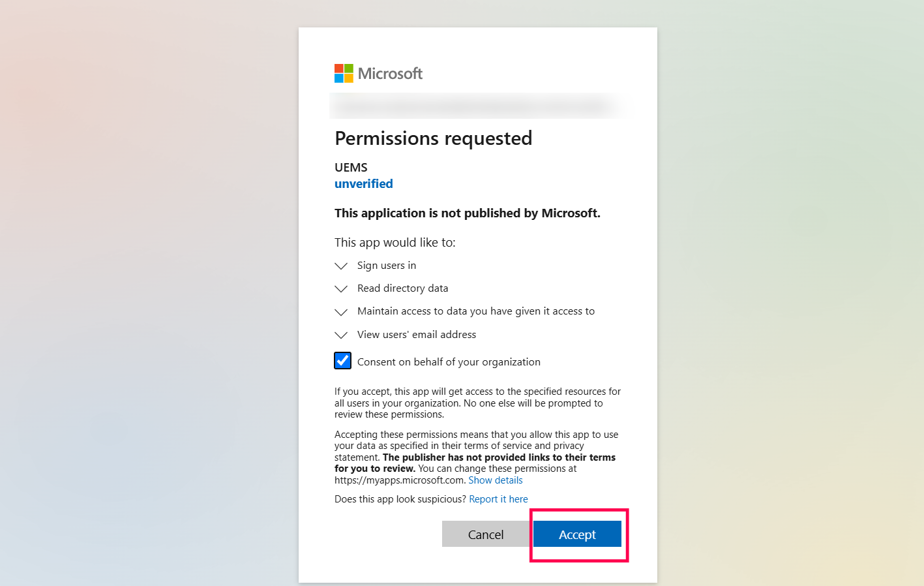This screenshot has width=924, height=586.
Task: Click the UEMS application name
Action: [351, 168]
